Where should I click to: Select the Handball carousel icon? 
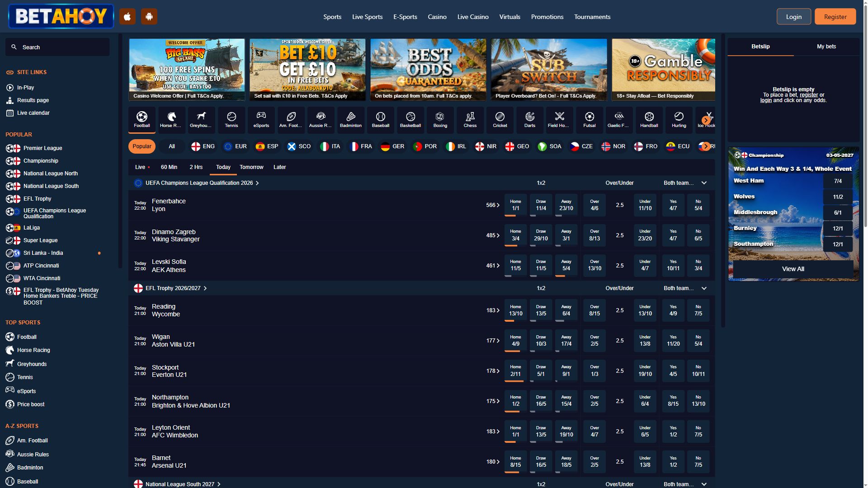(x=649, y=120)
